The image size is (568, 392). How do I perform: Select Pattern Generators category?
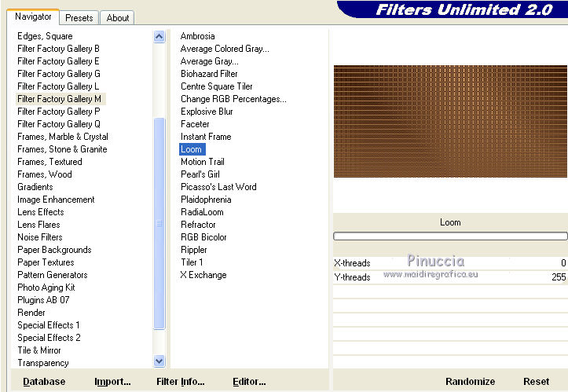click(53, 275)
